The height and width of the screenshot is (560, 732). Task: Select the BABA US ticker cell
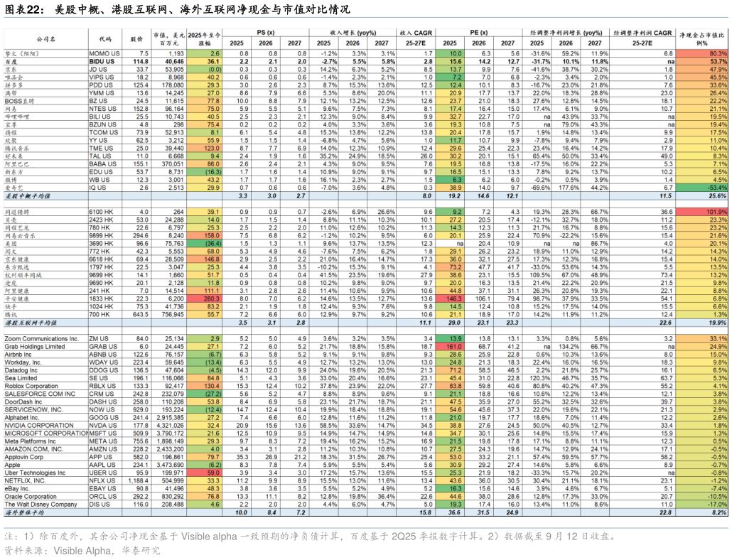pyautogui.click(x=102, y=163)
